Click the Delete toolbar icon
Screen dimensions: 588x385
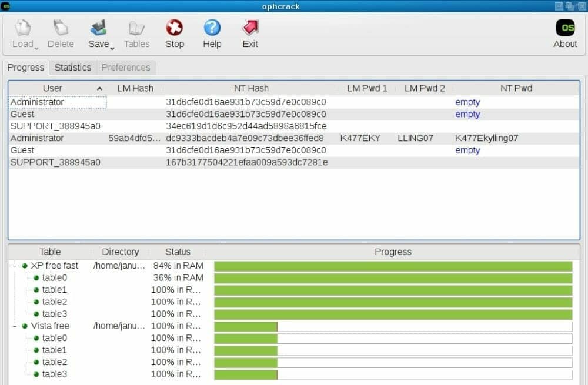coord(61,28)
